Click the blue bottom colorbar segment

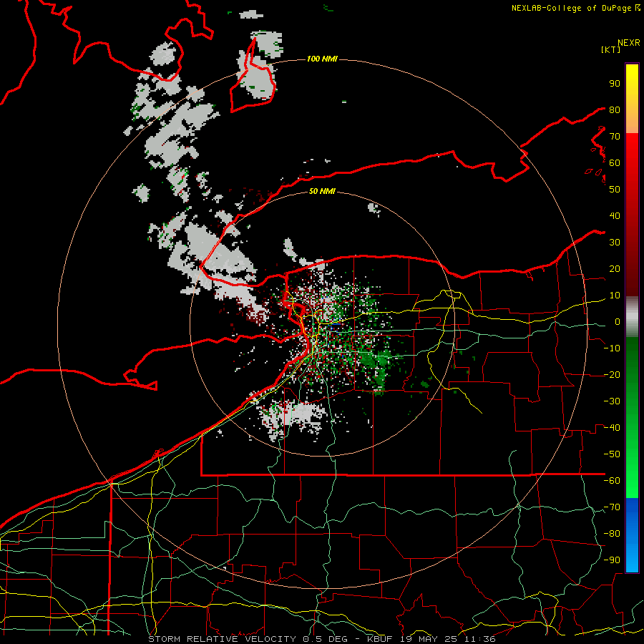(x=632, y=535)
